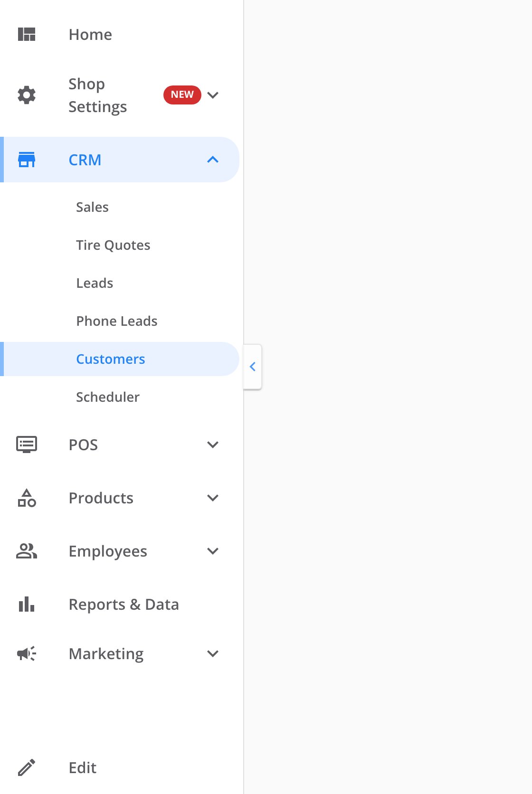532x794 pixels.
Task: Open the Tire Quotes submenu item
Action: 113,245
